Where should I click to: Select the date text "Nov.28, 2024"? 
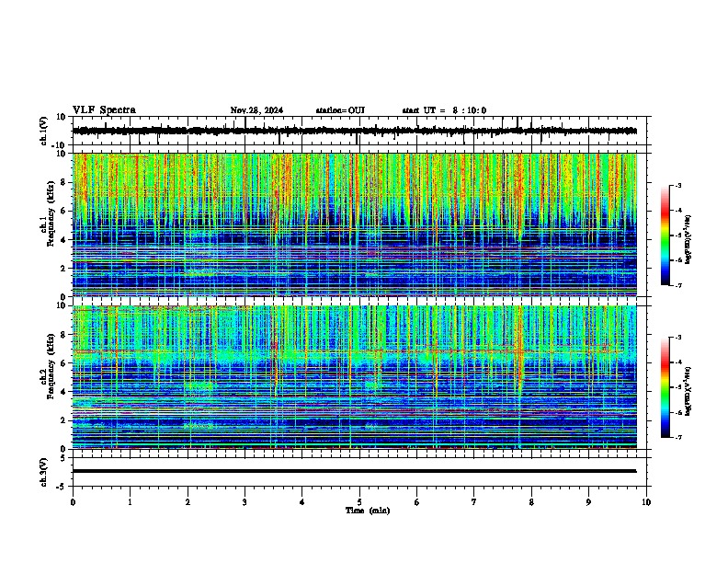pos(256,110)
